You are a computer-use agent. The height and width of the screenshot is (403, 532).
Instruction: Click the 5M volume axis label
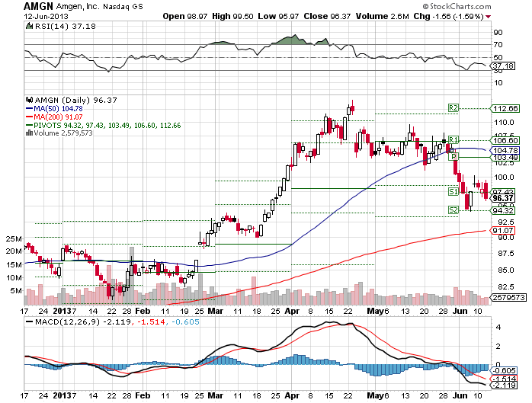coord(16,291)
